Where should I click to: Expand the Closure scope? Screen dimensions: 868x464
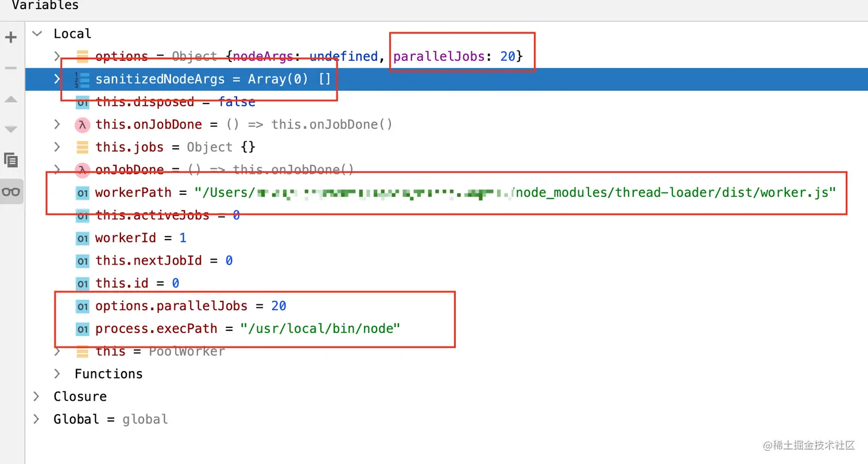[37, 396]
